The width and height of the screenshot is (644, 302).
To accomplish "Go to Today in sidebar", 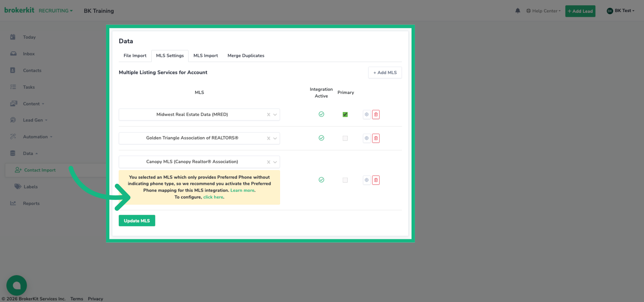I will click(29, 37).
